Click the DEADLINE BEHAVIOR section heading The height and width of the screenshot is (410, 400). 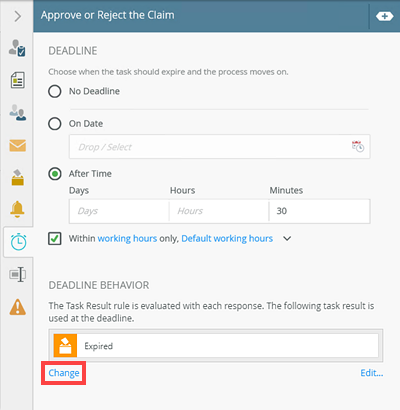pos(99,285)
